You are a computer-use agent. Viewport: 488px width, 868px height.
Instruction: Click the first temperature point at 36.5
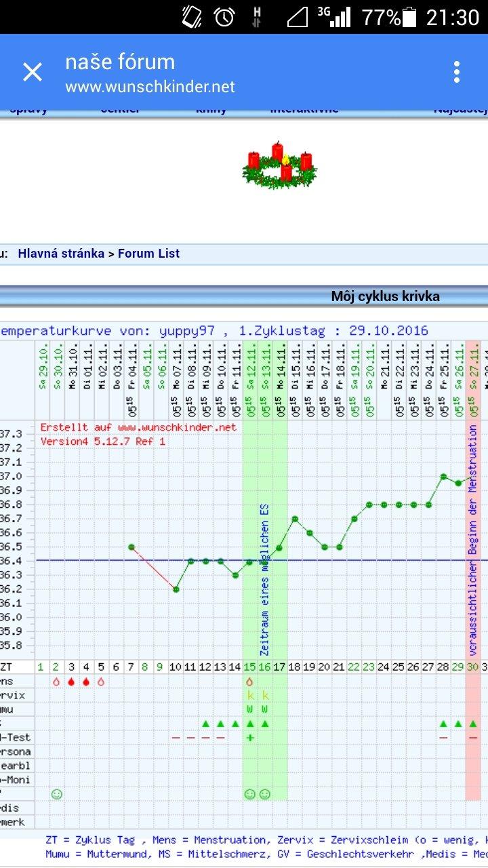tap(131, 547)
